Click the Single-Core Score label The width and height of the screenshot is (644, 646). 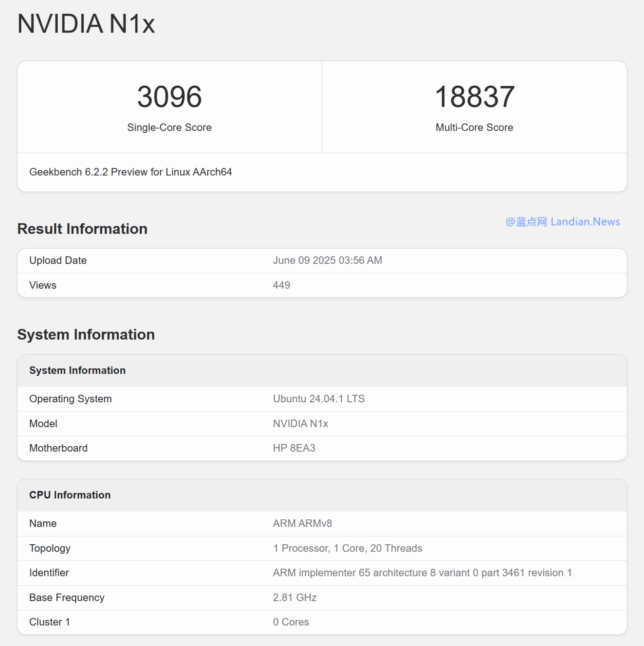pos(169,128)
